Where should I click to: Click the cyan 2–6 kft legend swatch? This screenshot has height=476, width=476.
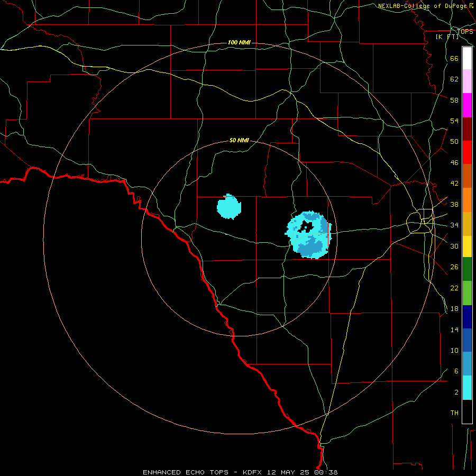(467, 388)
